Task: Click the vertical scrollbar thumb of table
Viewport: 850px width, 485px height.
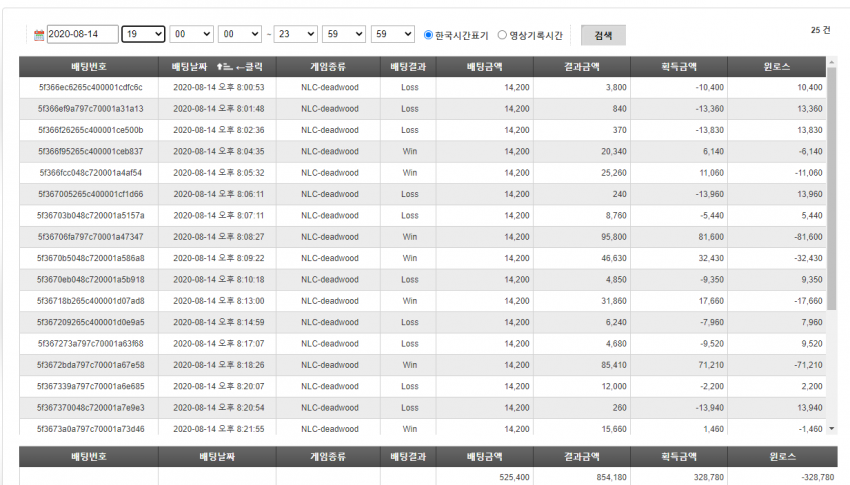Action: 832,189
